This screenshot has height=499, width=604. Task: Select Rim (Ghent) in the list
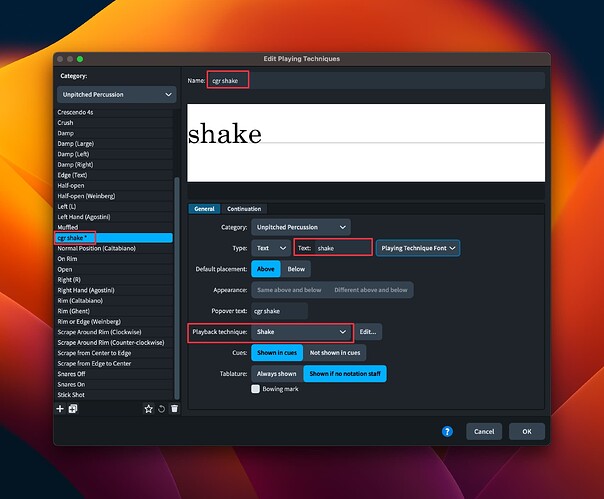point(114,311)
